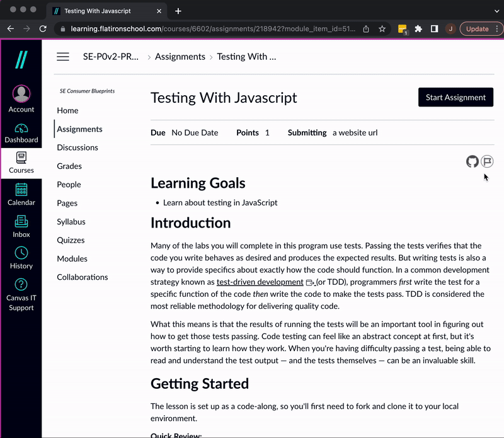Click the flag issue icon

tap(487, 161)
